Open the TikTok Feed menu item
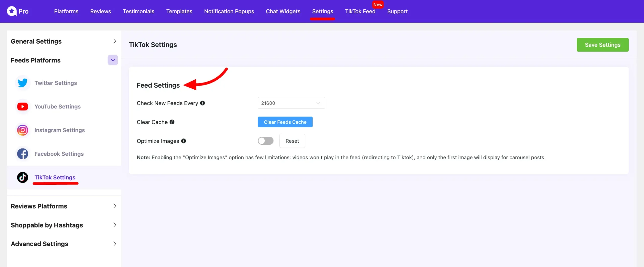Image resolution: width=644 pixels, height=267 pixels. [360, 11]
